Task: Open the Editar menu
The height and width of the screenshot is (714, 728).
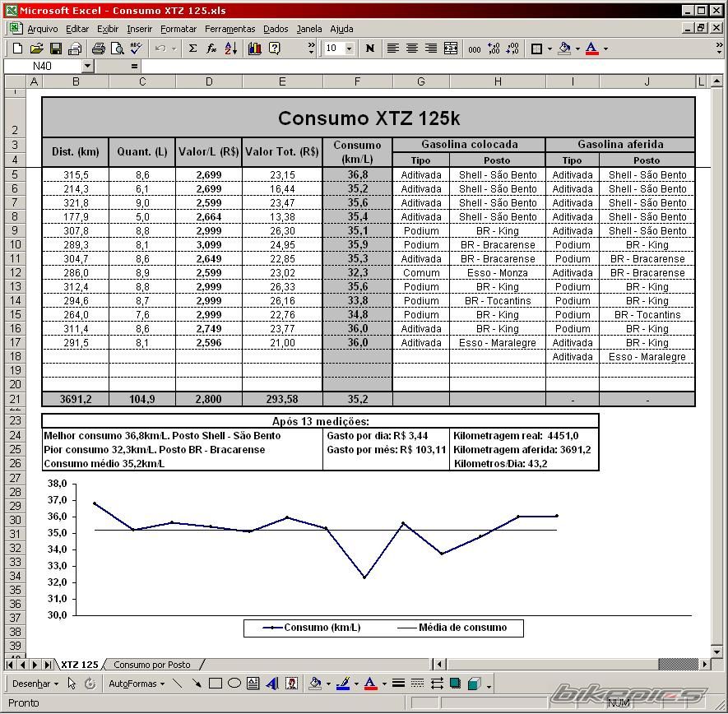Action: (x=77, y=29)
